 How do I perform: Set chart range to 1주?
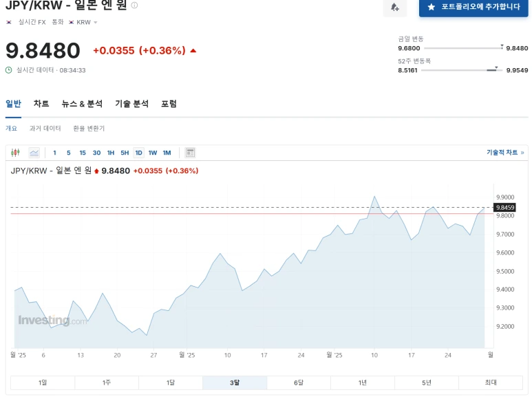(x=107, y=382)
